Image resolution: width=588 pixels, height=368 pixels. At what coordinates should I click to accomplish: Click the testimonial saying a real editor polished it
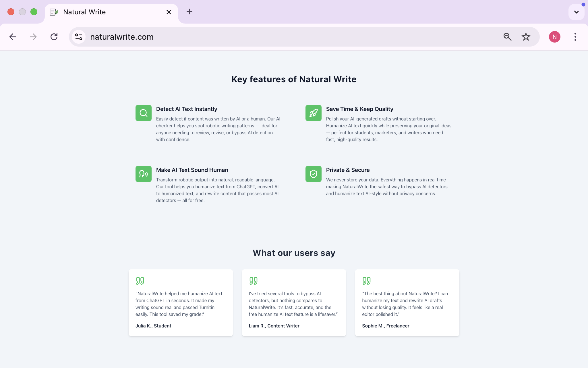405,304
